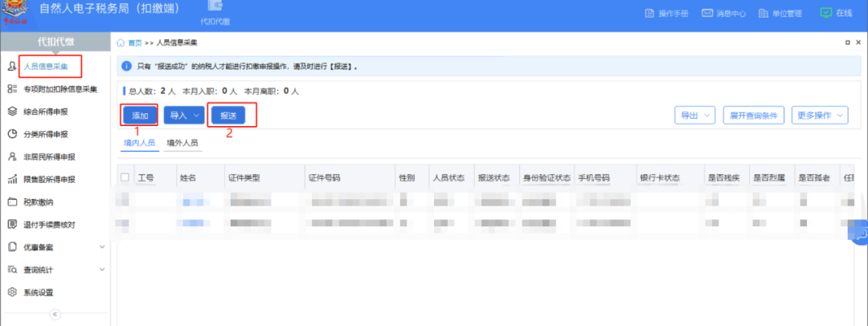This screenshot has height=326, width=868.
Task: Open 退付手续费核对 in sidebar
Action: pos(49,225)
